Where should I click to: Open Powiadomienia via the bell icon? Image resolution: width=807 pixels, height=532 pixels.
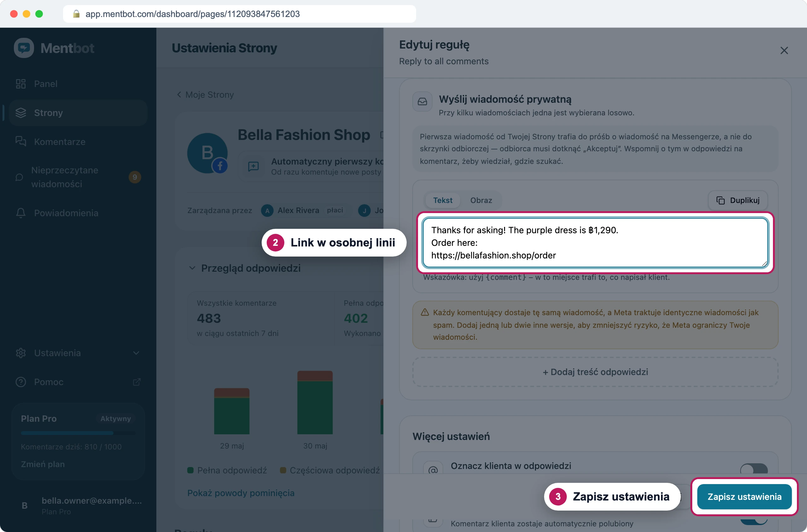tap(21, 213)
